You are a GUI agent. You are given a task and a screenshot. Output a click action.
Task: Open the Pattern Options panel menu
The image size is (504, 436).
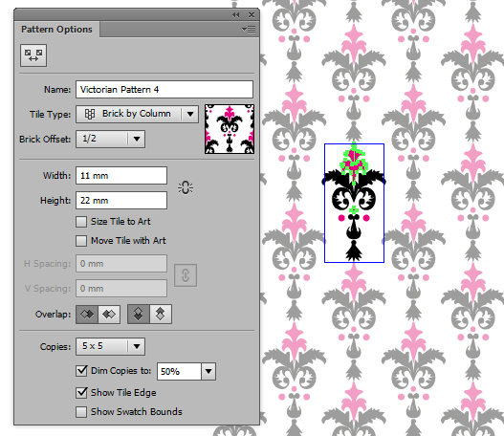pos(249,30)
